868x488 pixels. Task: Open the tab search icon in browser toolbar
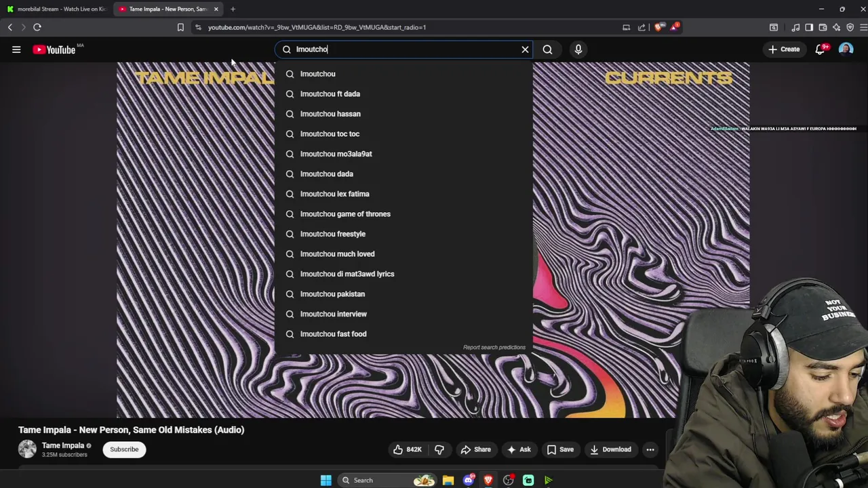coord(774,27)
